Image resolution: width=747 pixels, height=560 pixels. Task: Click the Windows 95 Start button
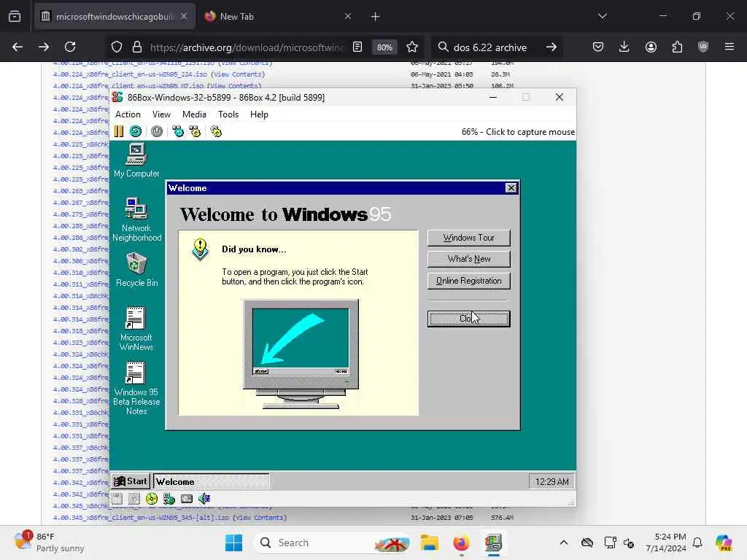pos(131,481)
